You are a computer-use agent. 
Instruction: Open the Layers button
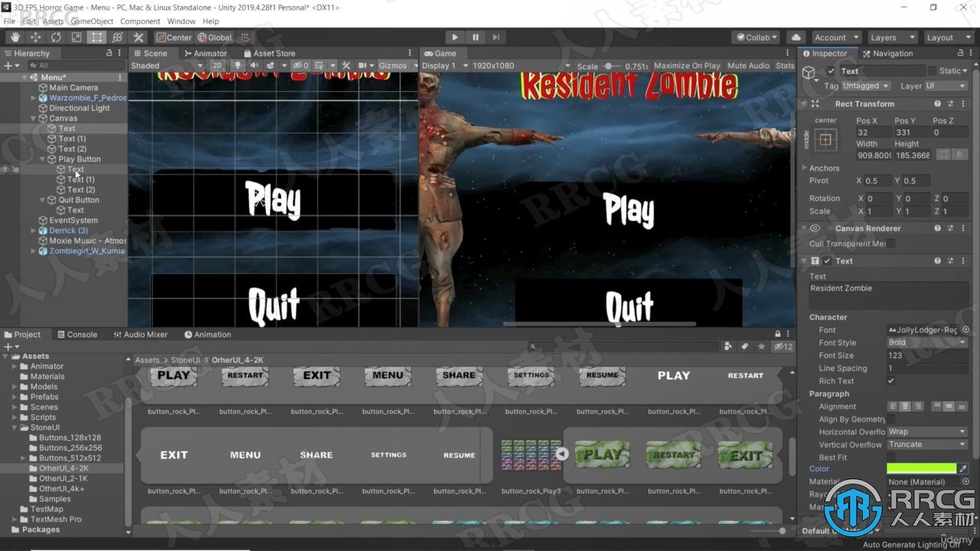[892, 37]
